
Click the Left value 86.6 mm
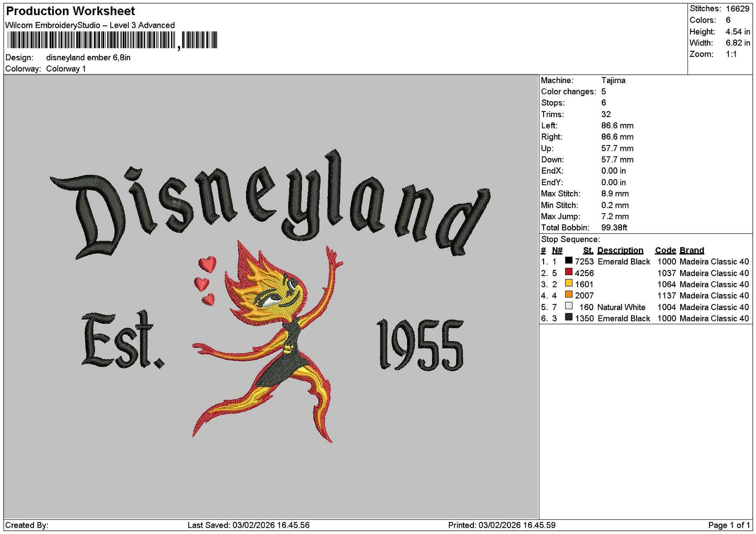coord(617,126)
